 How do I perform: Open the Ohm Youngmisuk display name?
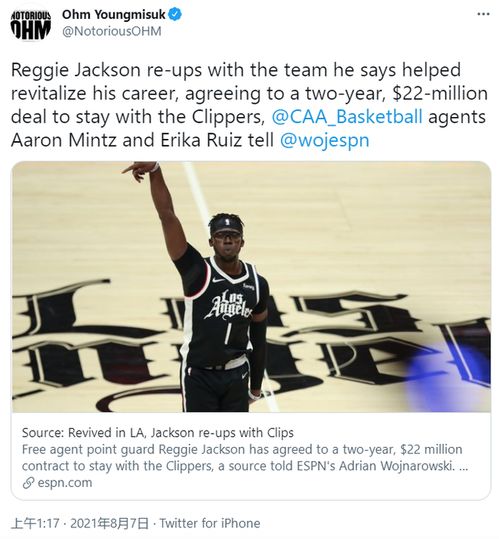[x=114, y=15]
